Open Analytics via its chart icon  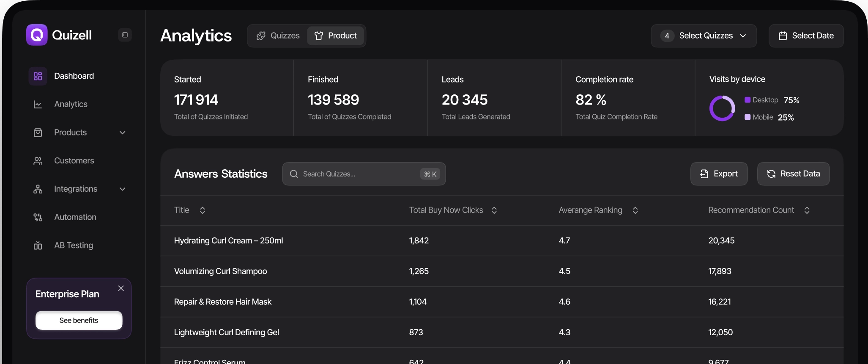pyautogui.click(x=38, y=105)
